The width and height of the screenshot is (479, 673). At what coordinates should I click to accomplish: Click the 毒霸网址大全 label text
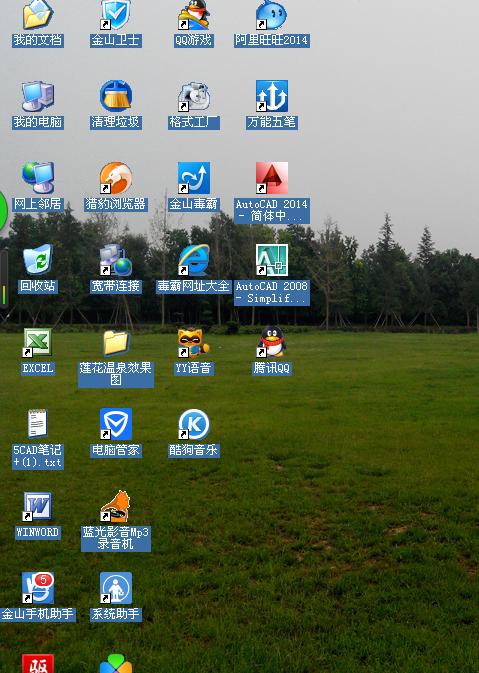[x=194, y=286]
